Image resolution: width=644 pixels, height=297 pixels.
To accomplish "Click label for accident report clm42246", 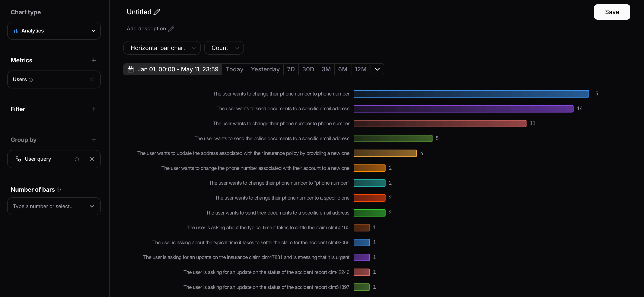I will 266,272.
